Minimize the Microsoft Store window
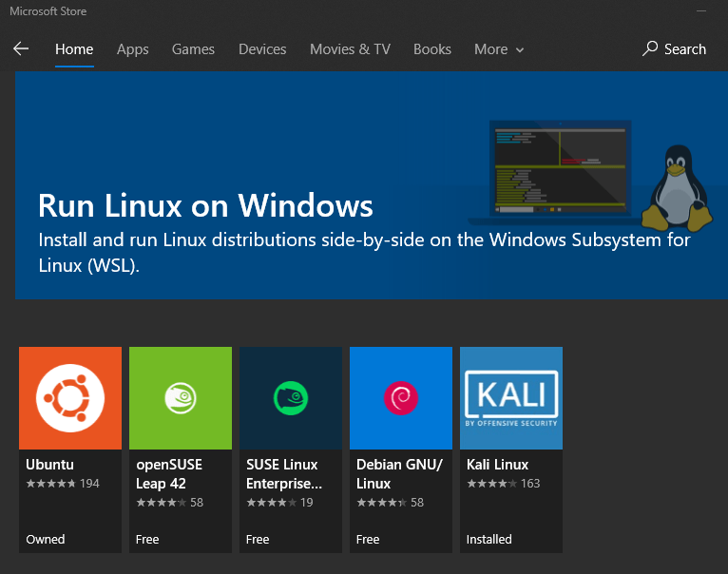 coord(701,10)
